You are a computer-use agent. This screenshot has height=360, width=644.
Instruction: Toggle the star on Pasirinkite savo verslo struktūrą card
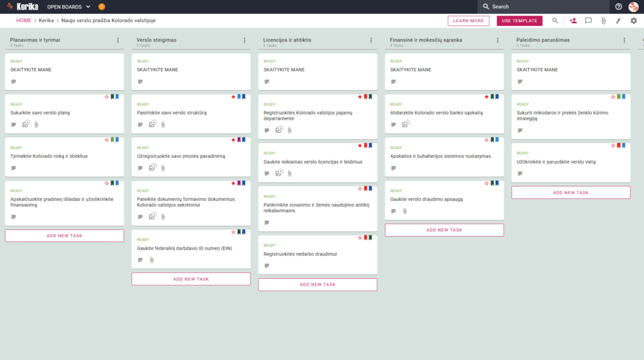[233, 97]
